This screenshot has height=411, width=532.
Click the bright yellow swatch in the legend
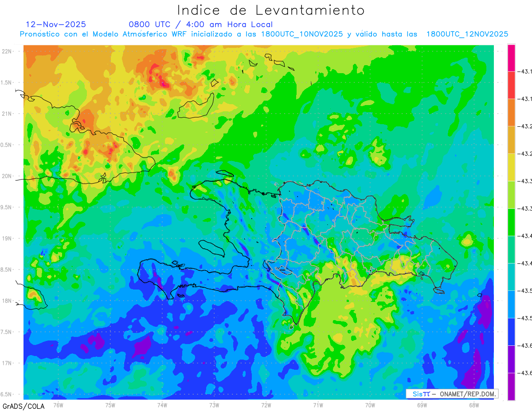tap(511, 168)
